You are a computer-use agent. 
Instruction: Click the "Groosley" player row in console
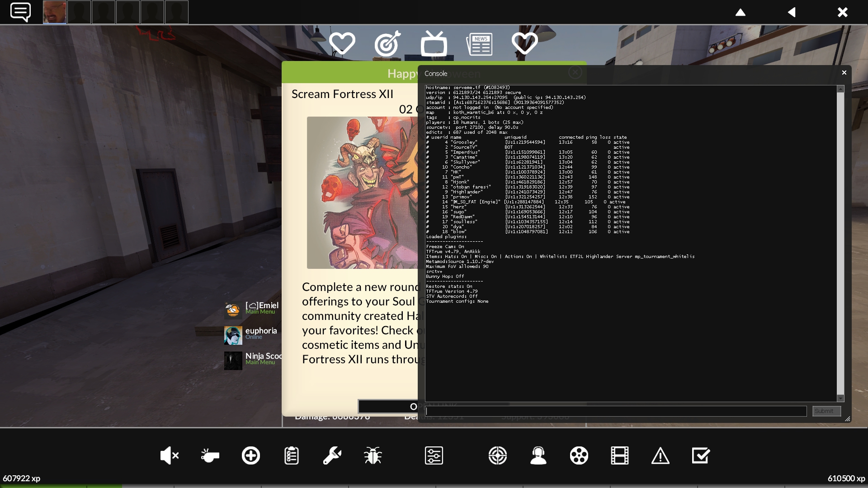pyautogui.click(x=528, y=142)
